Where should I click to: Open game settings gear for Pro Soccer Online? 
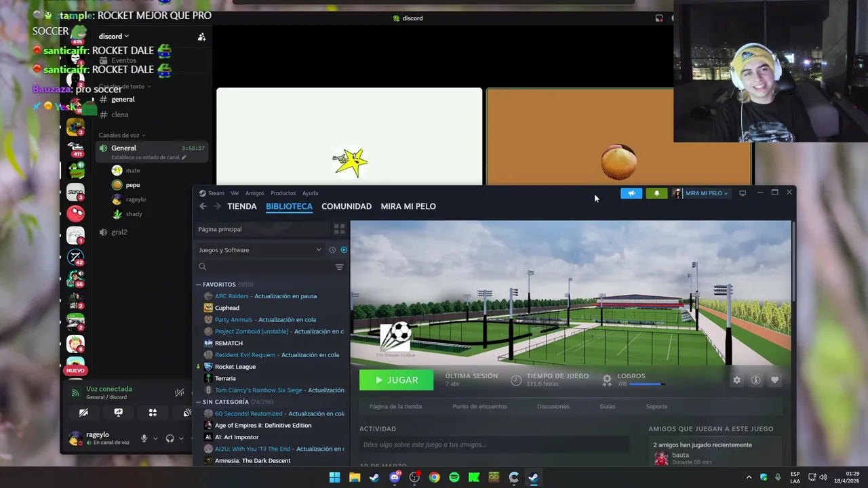coord(737,380)
